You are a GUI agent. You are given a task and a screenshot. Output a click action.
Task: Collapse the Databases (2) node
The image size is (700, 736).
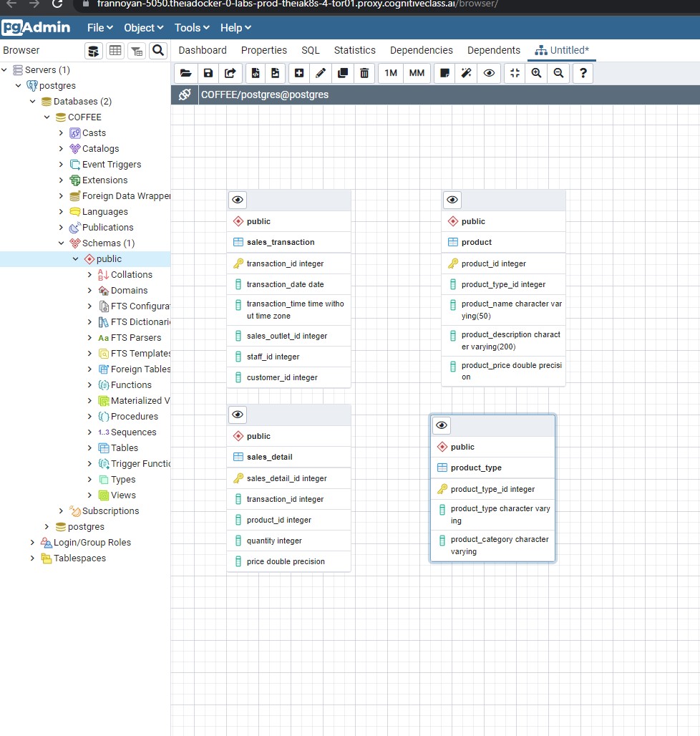(x=33, y=102)
